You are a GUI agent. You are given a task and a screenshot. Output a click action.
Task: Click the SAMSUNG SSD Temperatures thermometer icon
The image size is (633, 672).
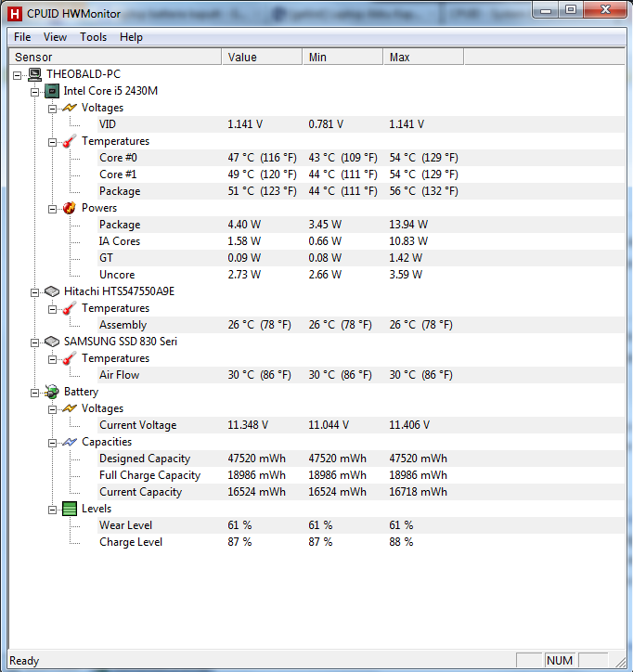pos(69,358)
